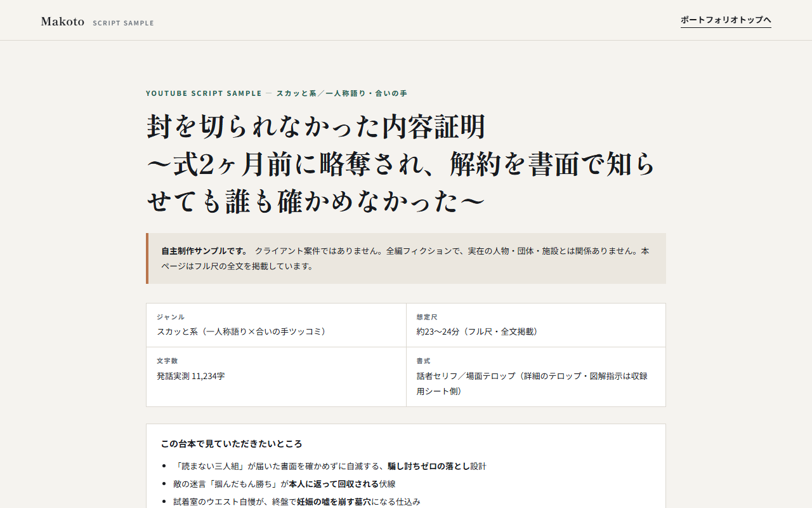Click the 書式 label
This screenshot has width=812, height=508.
(423, 361)
